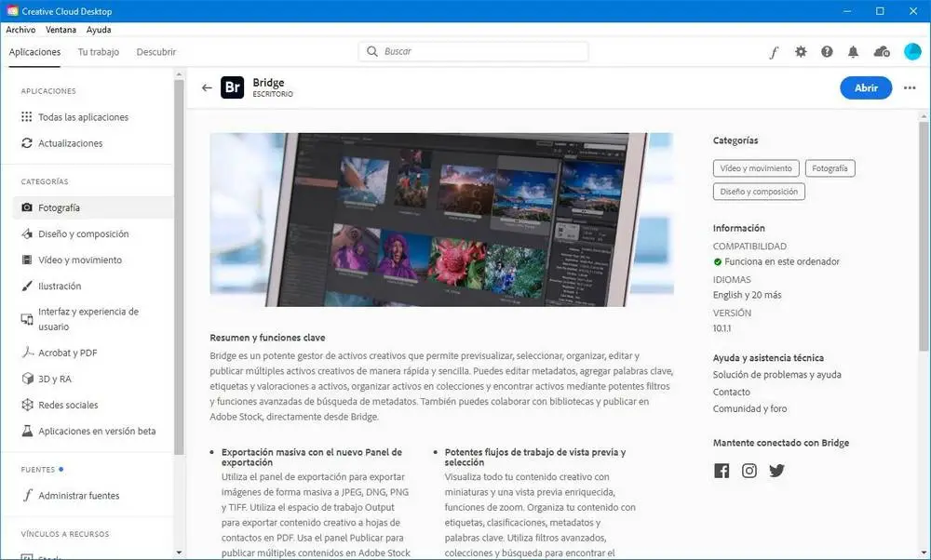Viewport: 931px width, 560px height.
Task: Click the Diseño y composición category tag
Action: pos(759,192)
